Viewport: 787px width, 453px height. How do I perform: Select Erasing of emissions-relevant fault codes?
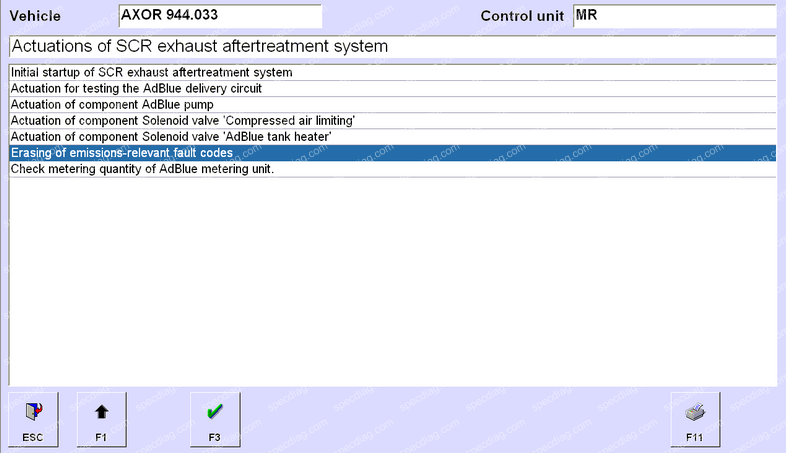(122, 153)
